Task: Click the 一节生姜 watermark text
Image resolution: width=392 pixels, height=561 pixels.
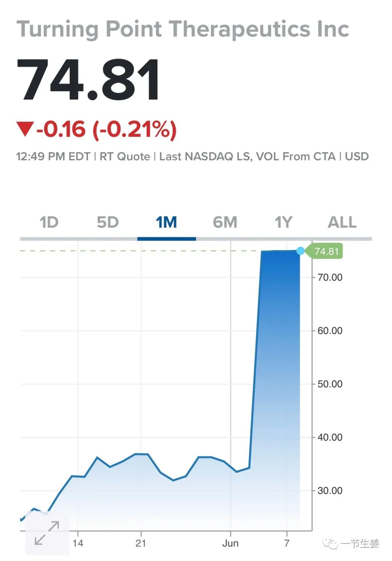Action: click(360, 544)
